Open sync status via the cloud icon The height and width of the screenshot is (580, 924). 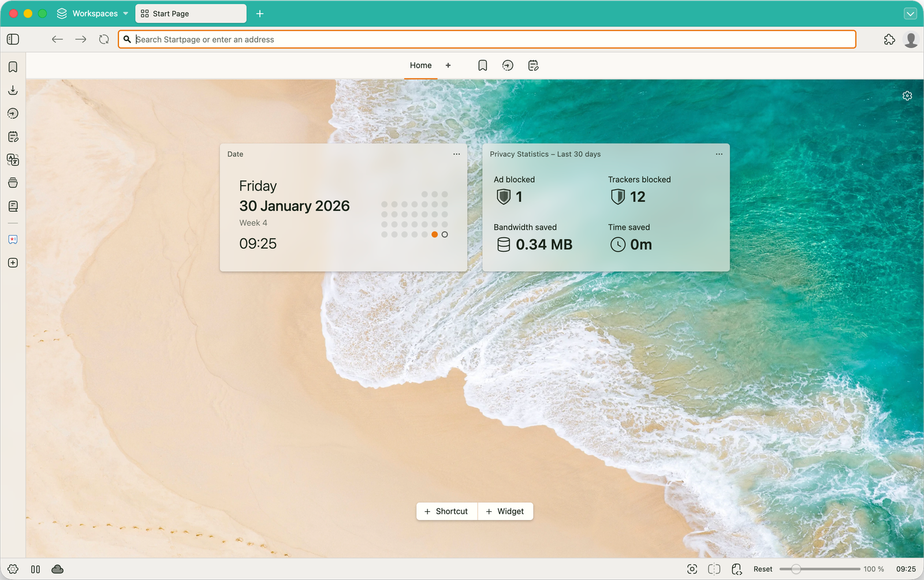(57, 569)
